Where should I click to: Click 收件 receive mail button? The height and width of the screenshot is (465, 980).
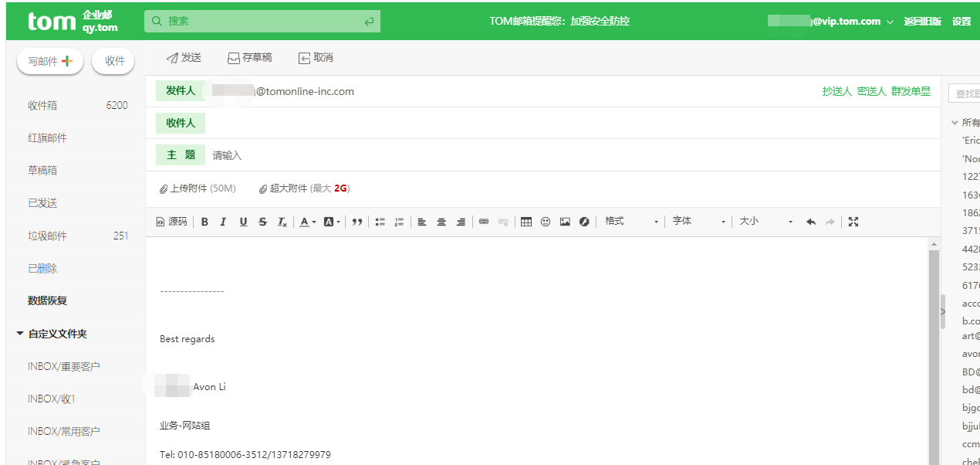pyautogui.click(x=113, y=61)
